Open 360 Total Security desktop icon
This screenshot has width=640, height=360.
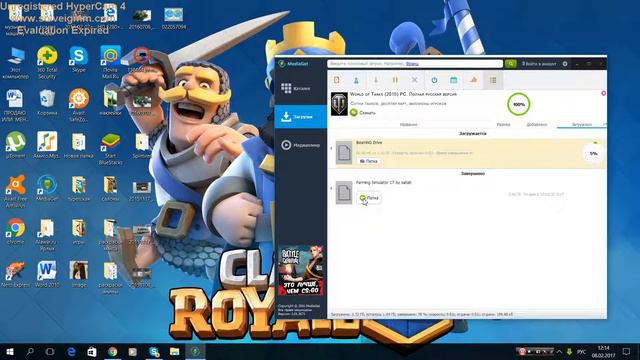pos(47,63)
